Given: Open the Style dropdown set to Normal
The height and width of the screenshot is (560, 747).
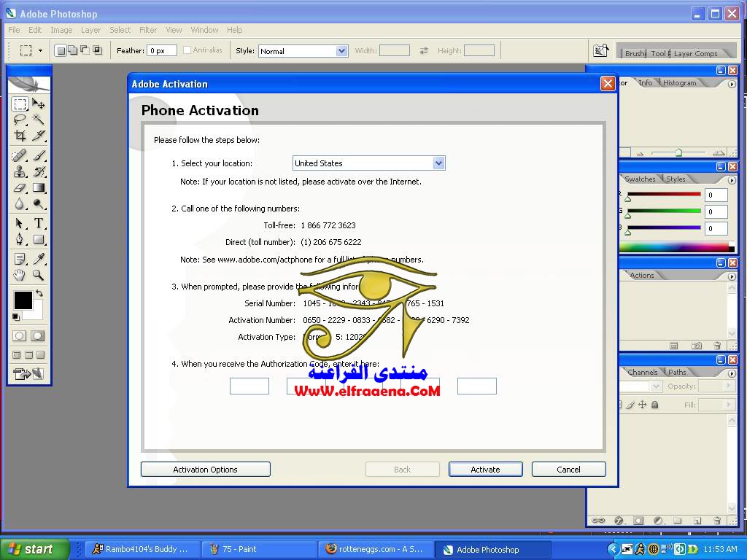Looking at the screenshot, I should pyautogui.click(x=303, y=51).
